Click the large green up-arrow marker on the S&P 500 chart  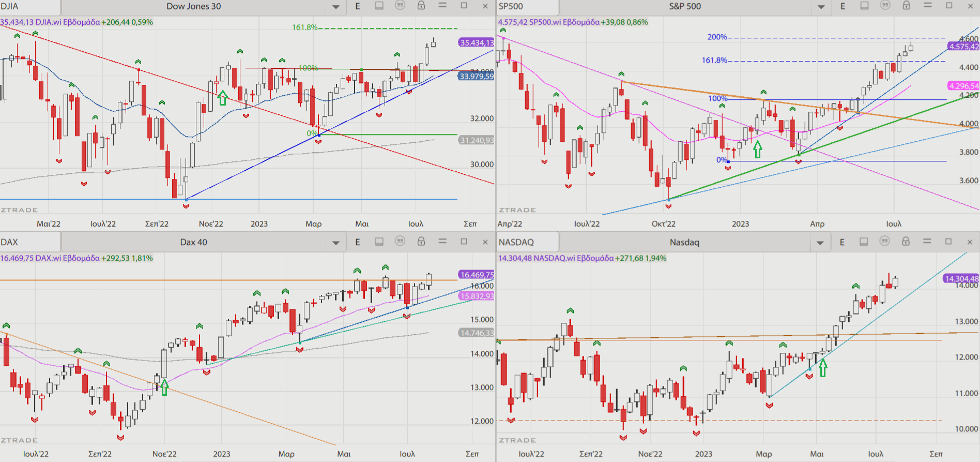point(758,150)
